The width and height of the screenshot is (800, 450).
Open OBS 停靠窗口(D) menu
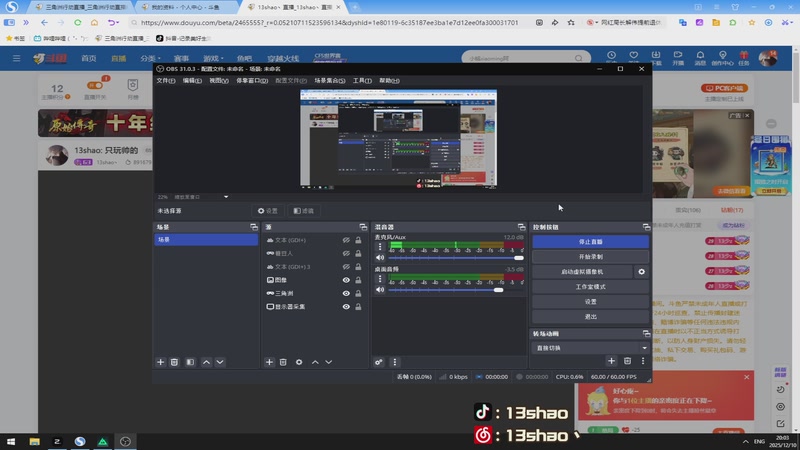pyautogui.click(x=252, y=81)
